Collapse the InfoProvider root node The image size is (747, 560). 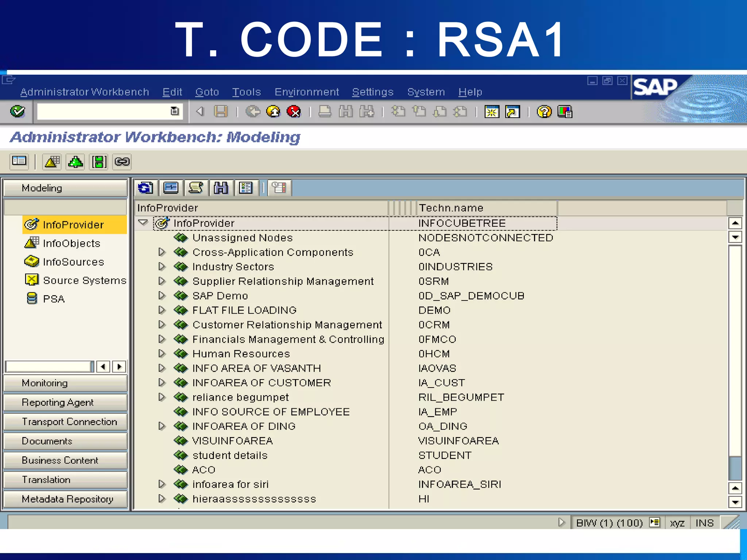point(143,222)
